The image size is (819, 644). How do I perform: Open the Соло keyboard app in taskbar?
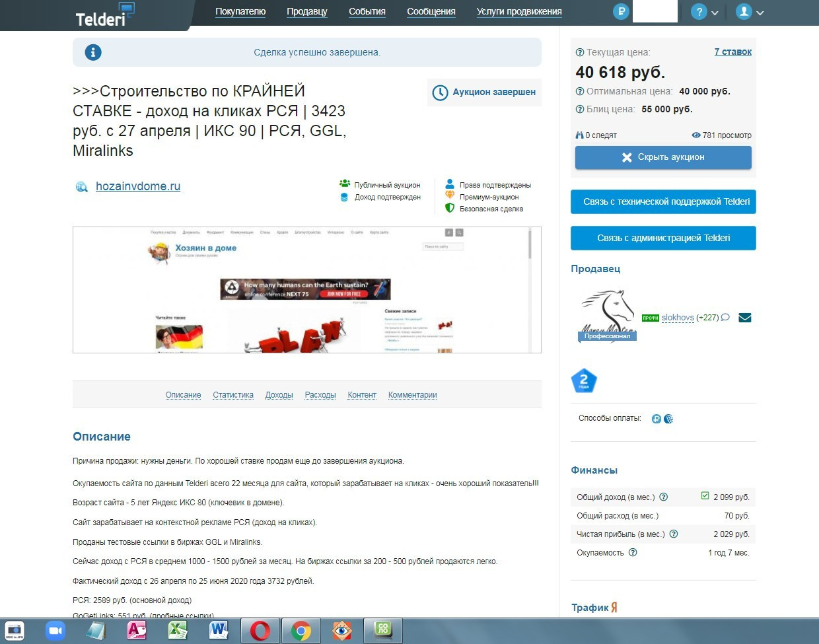383,631
